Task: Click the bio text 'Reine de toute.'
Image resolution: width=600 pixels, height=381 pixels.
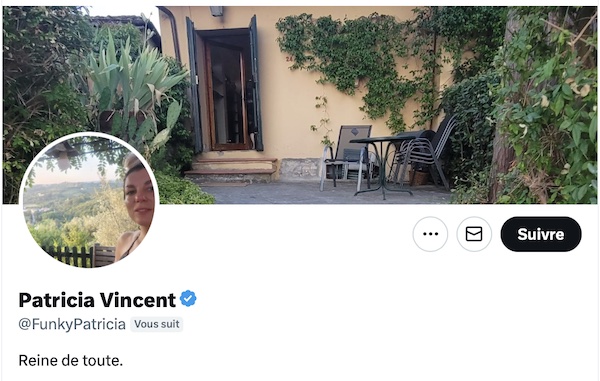Action: [x=71, y=360]
